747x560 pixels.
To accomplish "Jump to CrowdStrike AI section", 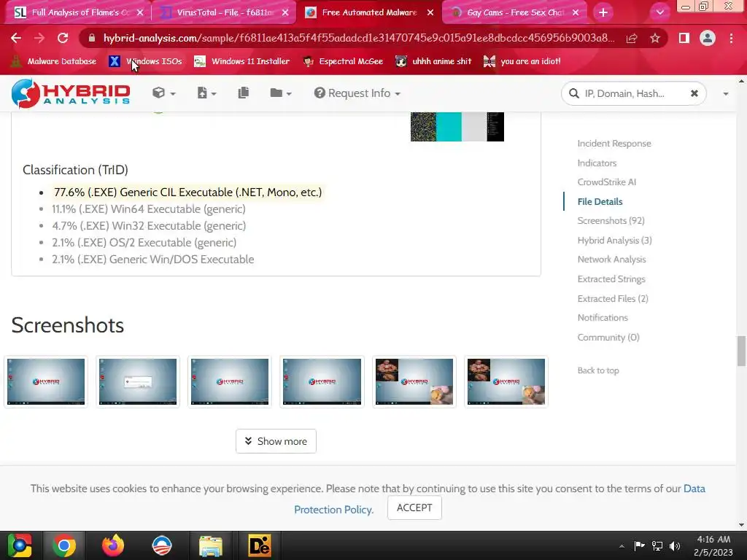I will [606, 182].
